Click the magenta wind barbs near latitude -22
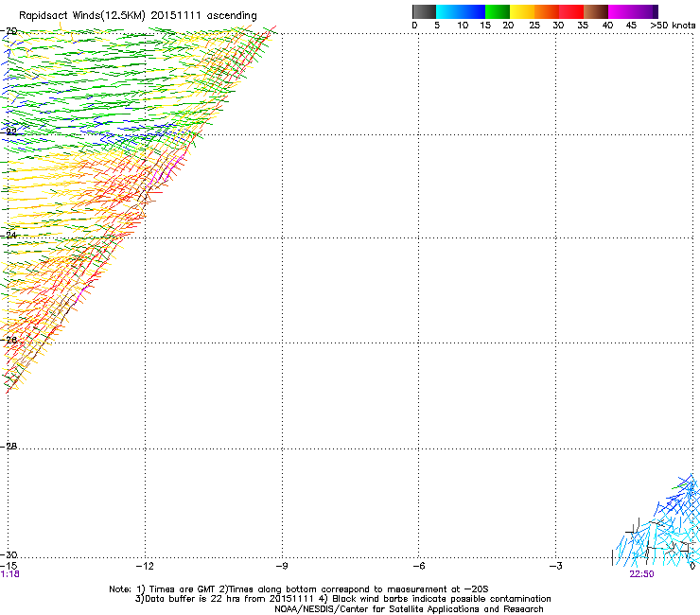Screen dimensions: 700x615 coord(167,169)
